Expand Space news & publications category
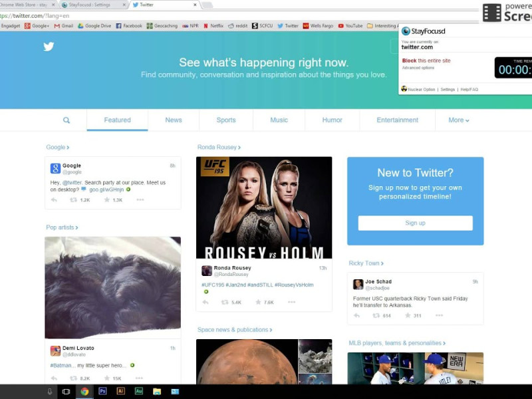 (235, 330)
